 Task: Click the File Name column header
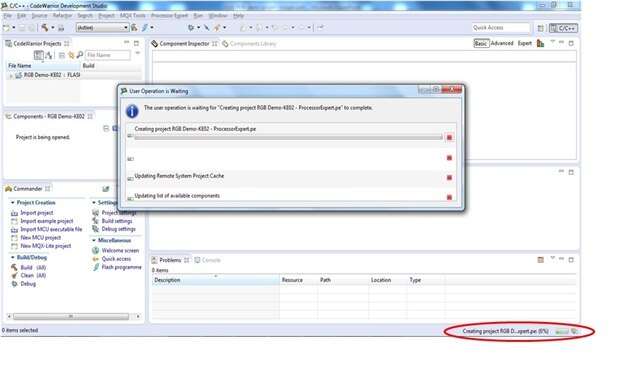(43, 66)
